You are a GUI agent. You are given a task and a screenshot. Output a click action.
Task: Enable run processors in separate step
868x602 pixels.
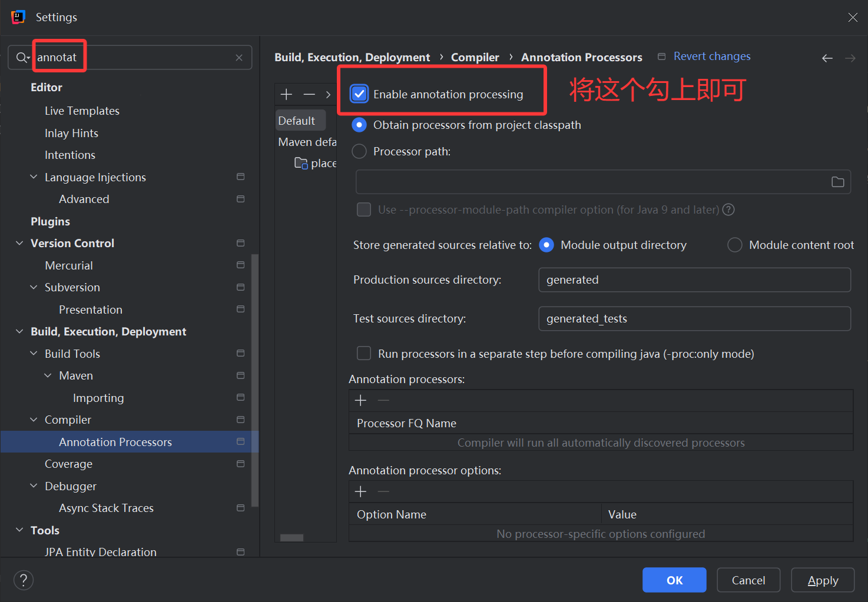(364, 354)
